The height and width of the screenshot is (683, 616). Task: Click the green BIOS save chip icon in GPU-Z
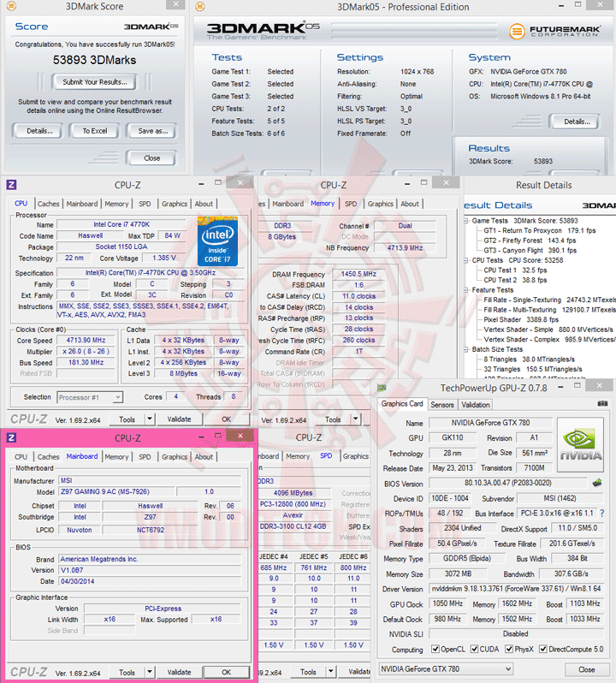(x=597, y=482)
